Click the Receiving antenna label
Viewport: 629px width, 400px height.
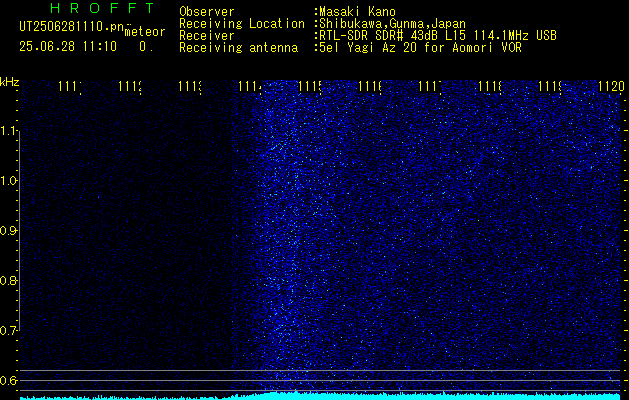pyautogui.click(x=239, y=48)
